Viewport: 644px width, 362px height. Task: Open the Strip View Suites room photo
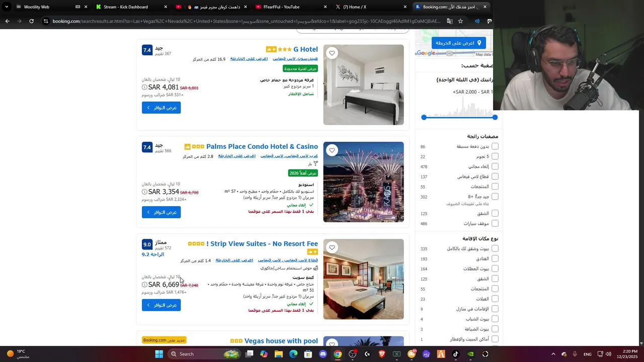coord(363,279)
